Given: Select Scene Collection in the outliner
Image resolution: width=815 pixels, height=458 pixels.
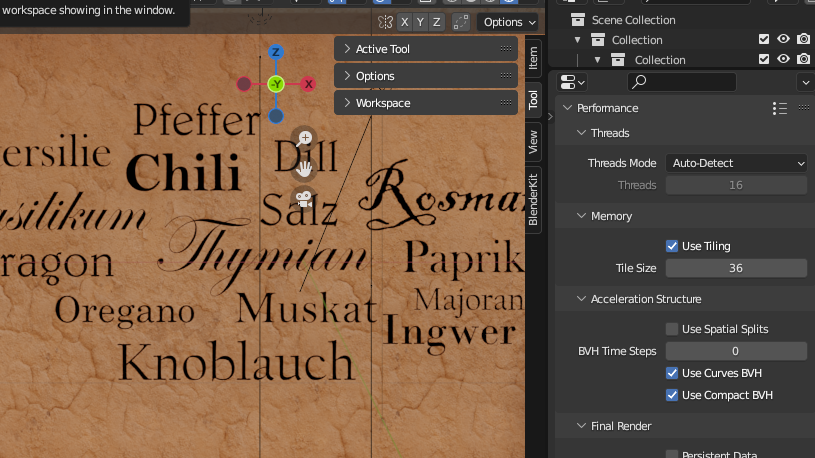Looking at the screenshot, I should coord(633,20).
